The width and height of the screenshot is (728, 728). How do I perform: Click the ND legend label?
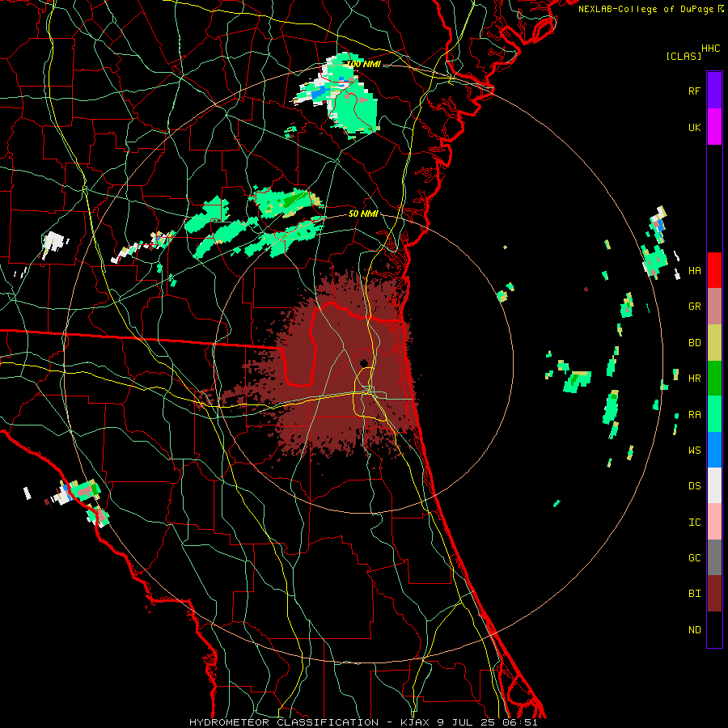[694, 629]
